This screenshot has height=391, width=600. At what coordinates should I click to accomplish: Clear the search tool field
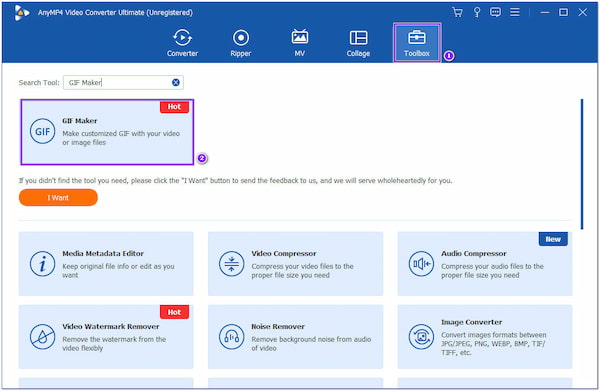pos(176,82)
